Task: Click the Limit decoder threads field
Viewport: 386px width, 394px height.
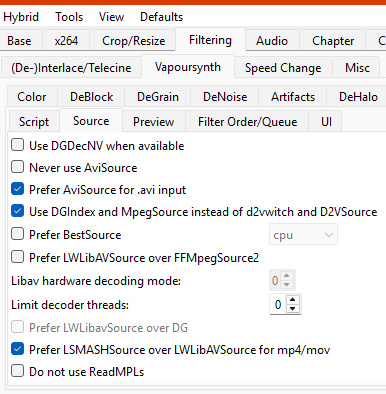Action: (279, 304)
